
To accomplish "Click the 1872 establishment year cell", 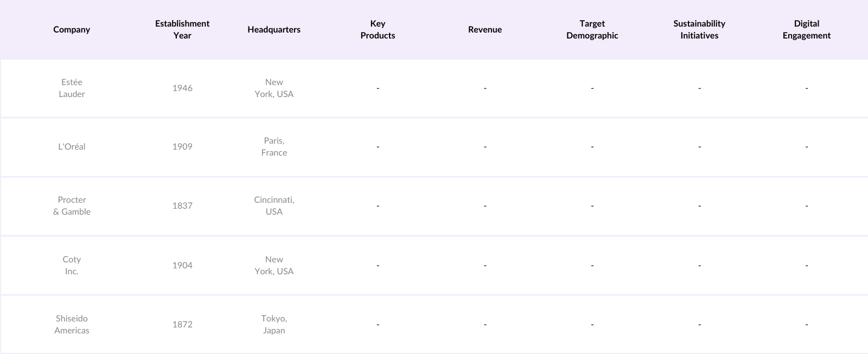I will [182, 324].
